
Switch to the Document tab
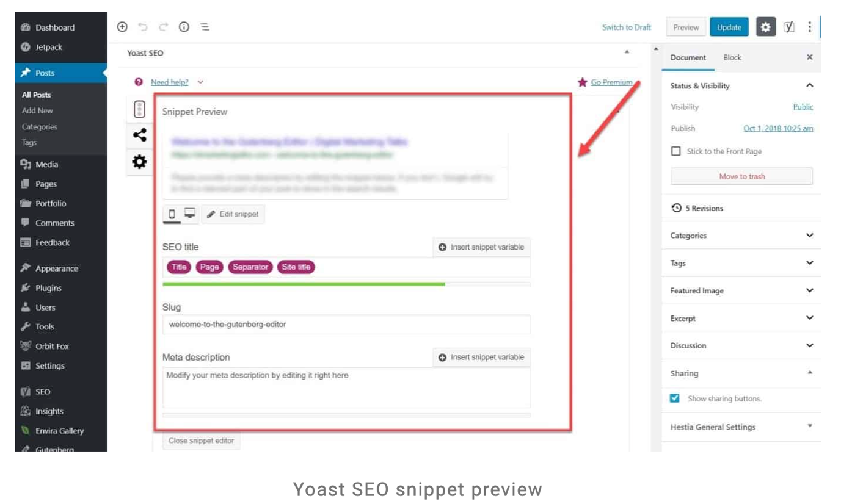click(688, 57)
